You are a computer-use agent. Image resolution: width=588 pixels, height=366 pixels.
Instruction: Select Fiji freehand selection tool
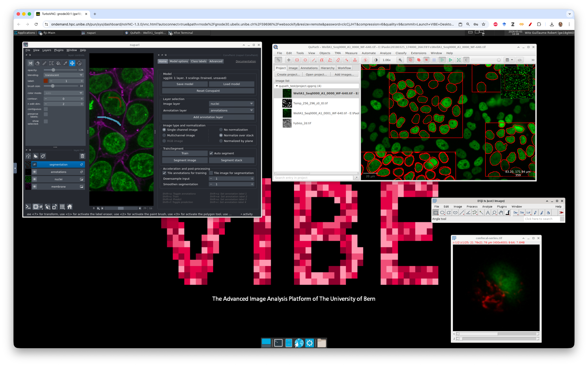click(x=455, y=213)
